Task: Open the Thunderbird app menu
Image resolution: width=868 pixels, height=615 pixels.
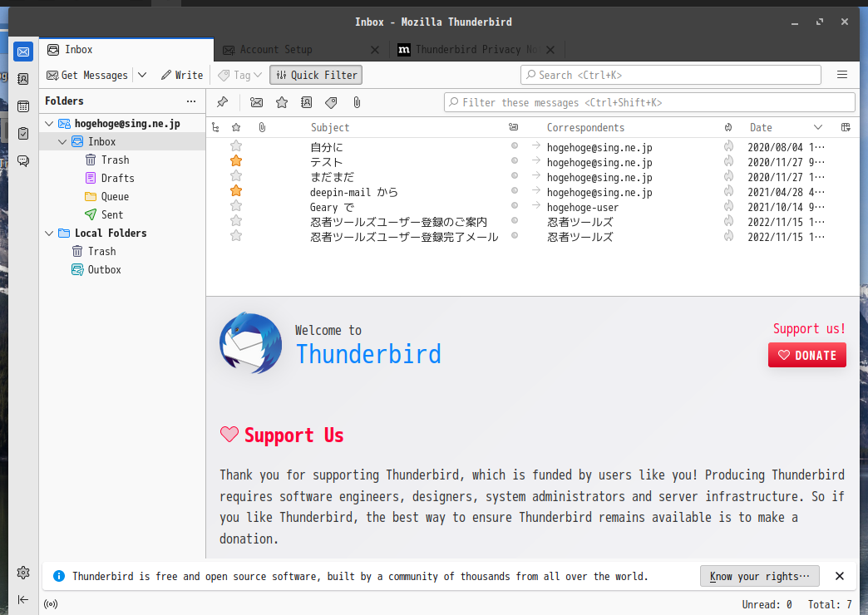Action: point(842,75)
